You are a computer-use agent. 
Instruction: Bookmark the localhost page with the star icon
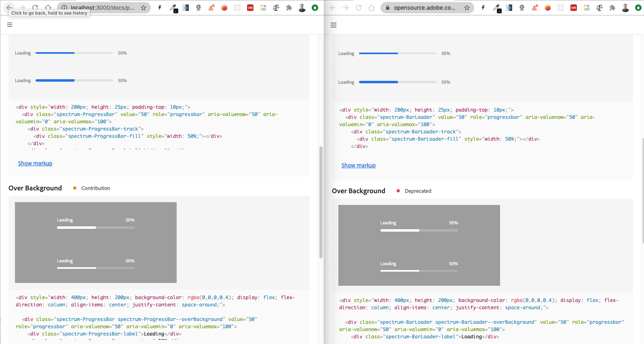[144, 8]
